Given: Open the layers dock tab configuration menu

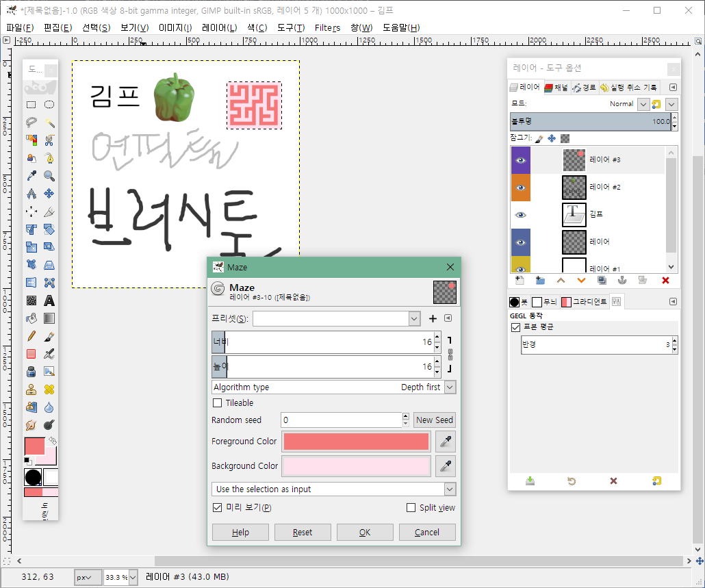Looking at the screenshot, I should 673,87.
